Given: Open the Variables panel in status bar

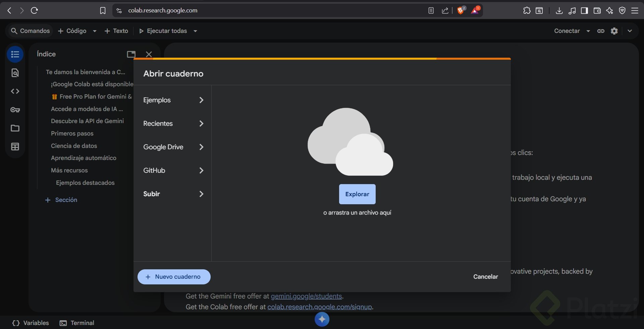Looking at the screenshot, I should tap(31, 323).
